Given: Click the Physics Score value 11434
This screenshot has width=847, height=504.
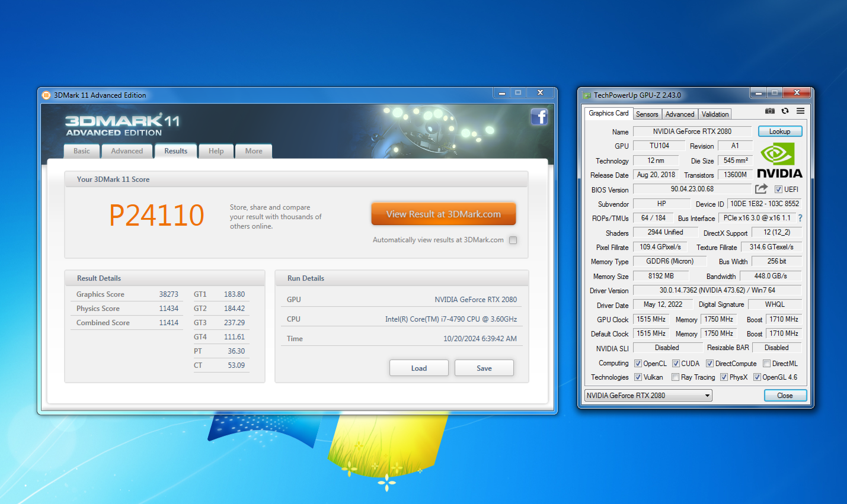Looking at the screenshot, I should coord(168,309).
